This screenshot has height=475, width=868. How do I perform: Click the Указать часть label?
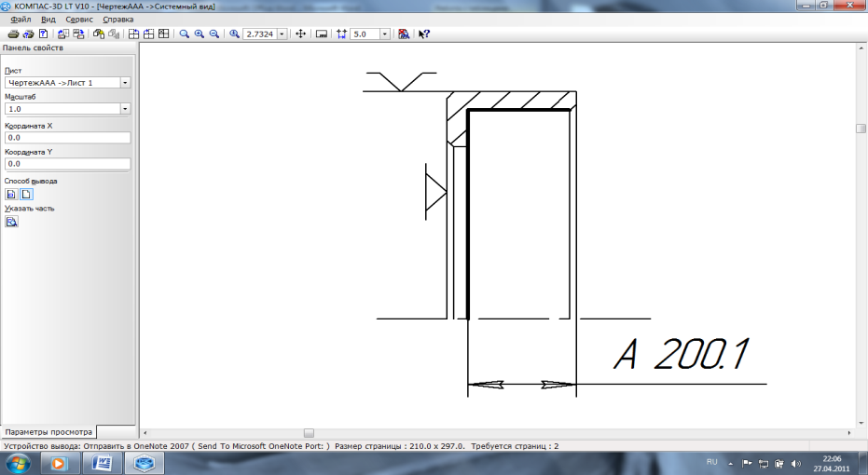(29, 209)
